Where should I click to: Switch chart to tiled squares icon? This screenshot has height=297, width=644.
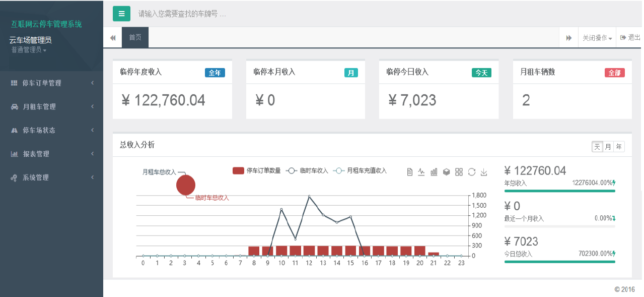tap(459, 172)
